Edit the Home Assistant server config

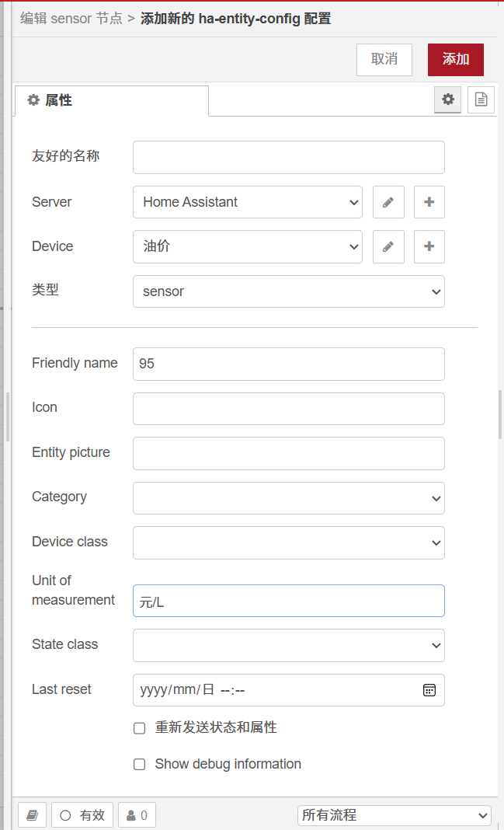coord(388,202)
